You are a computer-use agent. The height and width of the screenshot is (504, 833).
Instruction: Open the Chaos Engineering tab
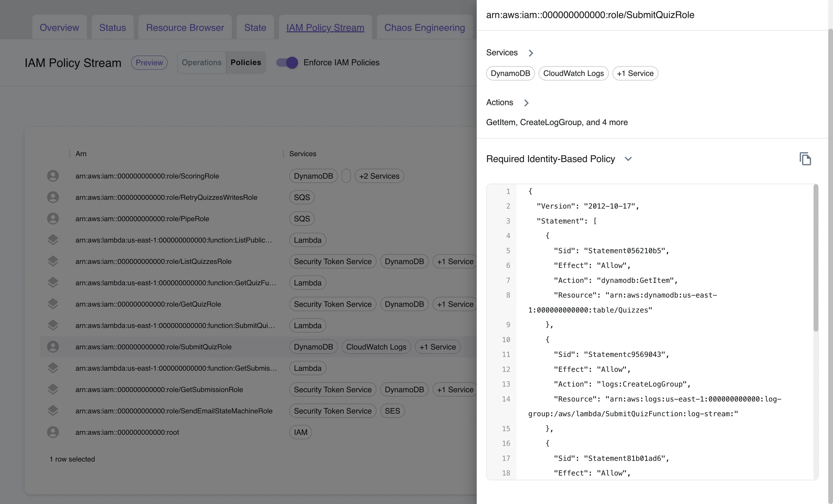pyautogui.click(x=425, y=27)
